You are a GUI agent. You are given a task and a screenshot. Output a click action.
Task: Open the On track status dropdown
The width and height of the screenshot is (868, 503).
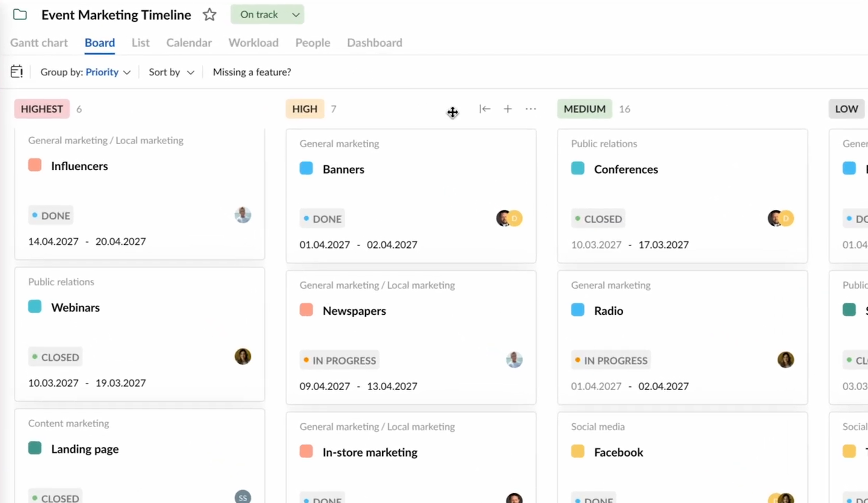click(x=267, y=14)
